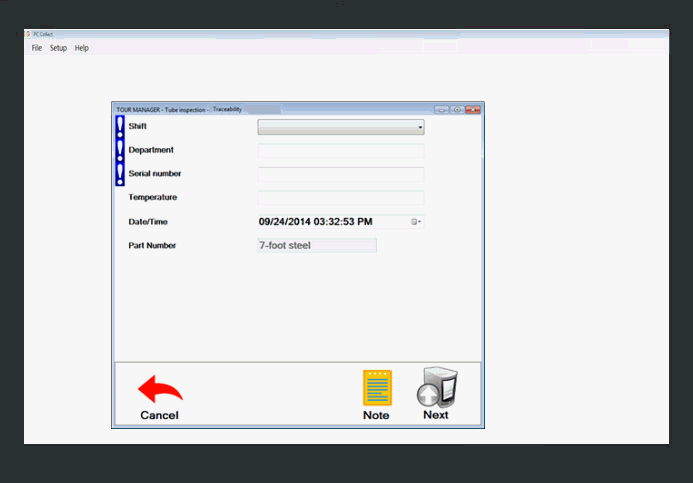
Task: Click the PC Collect app icon in title bar
Action: tap(28, 35)
